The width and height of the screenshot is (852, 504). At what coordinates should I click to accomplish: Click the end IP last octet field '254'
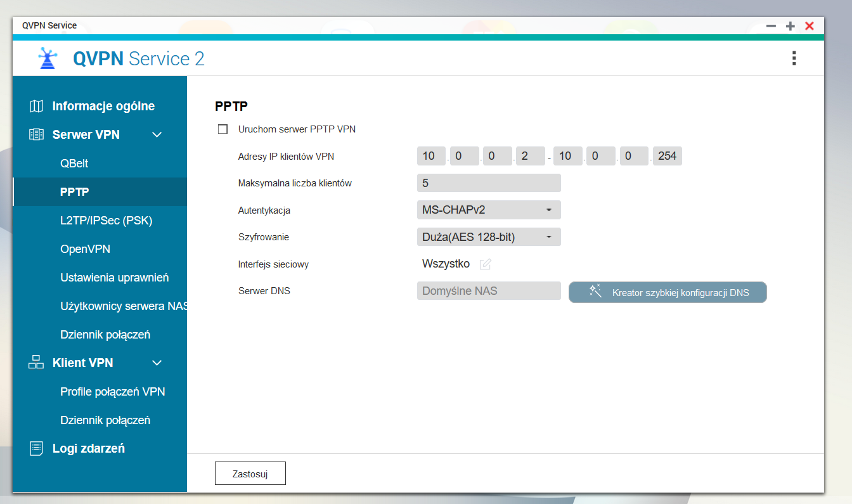coord(668,156)
